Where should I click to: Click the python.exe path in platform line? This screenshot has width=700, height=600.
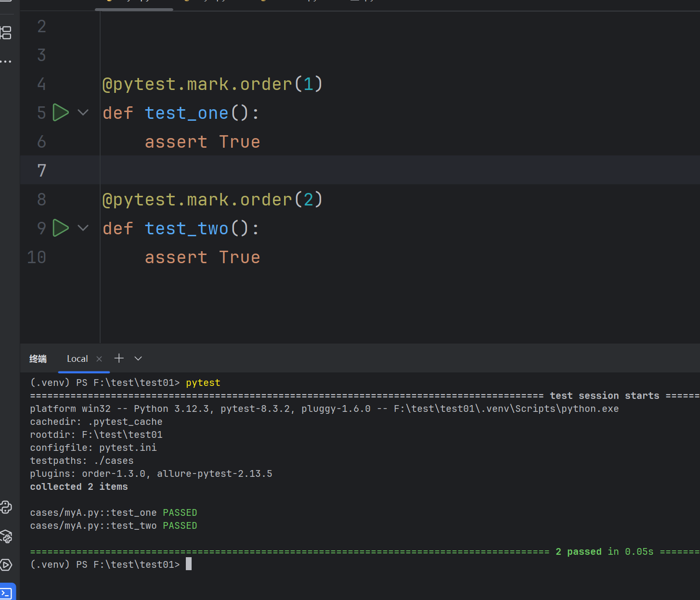(506, 409)
